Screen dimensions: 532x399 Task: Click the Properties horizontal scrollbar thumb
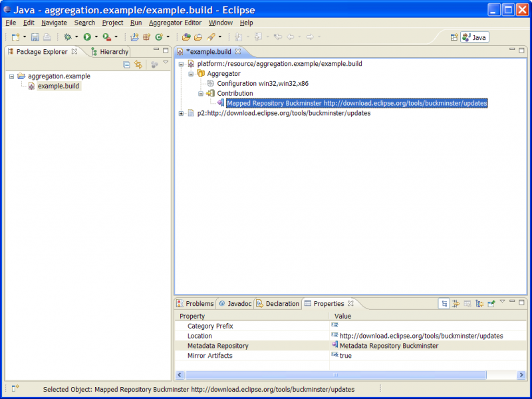(x=336, y=375)
